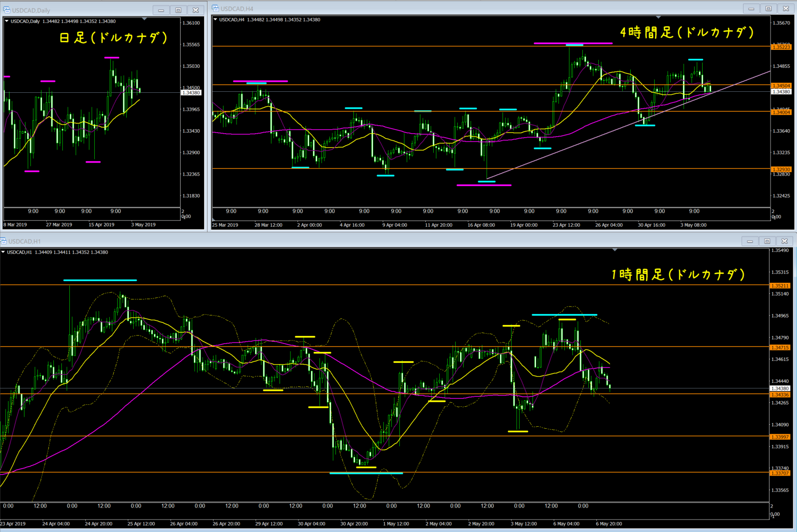Click the USDCAD,H4 window title icon
Image resolution: width=797 pixels, height=532 pixels.
[216, 8]
